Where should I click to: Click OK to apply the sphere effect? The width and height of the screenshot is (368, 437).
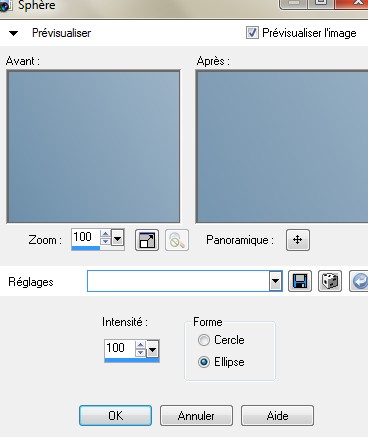(x=115, y=416)
